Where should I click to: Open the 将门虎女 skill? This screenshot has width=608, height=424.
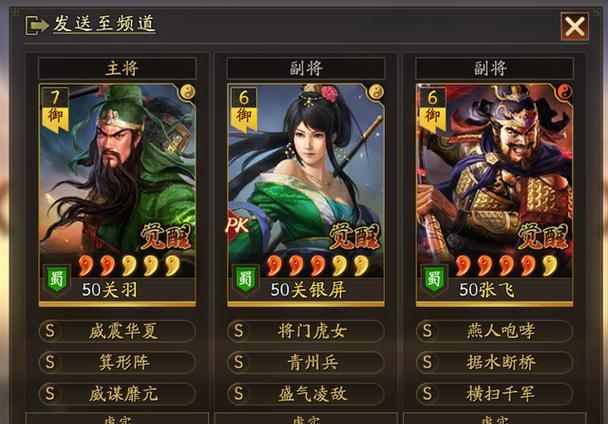pos(306,331)
